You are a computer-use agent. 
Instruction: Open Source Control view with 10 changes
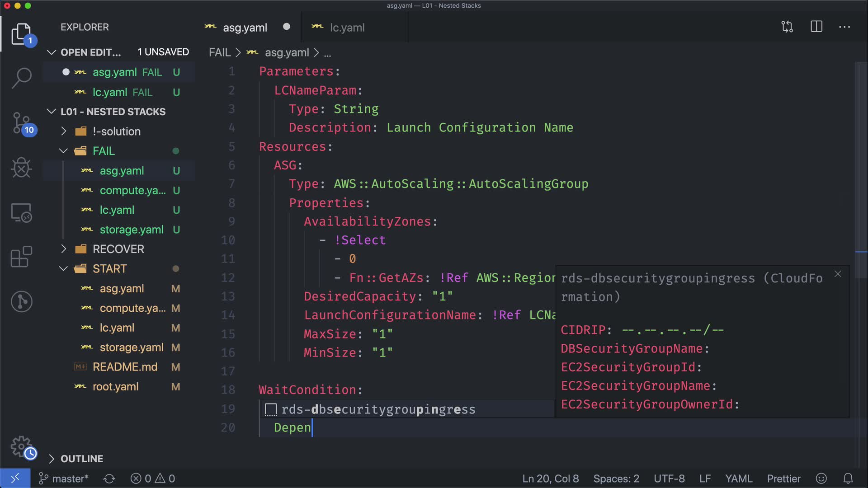21,123
